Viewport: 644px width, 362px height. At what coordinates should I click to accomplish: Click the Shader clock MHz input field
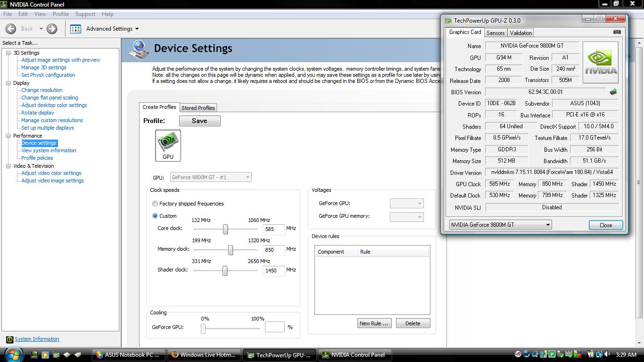pos(273,271)
